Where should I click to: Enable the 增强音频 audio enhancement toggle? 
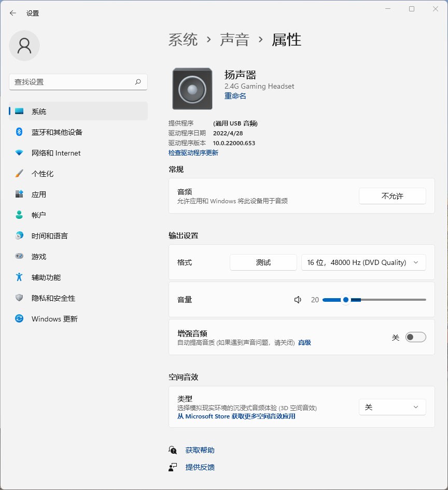click(415, 337)
